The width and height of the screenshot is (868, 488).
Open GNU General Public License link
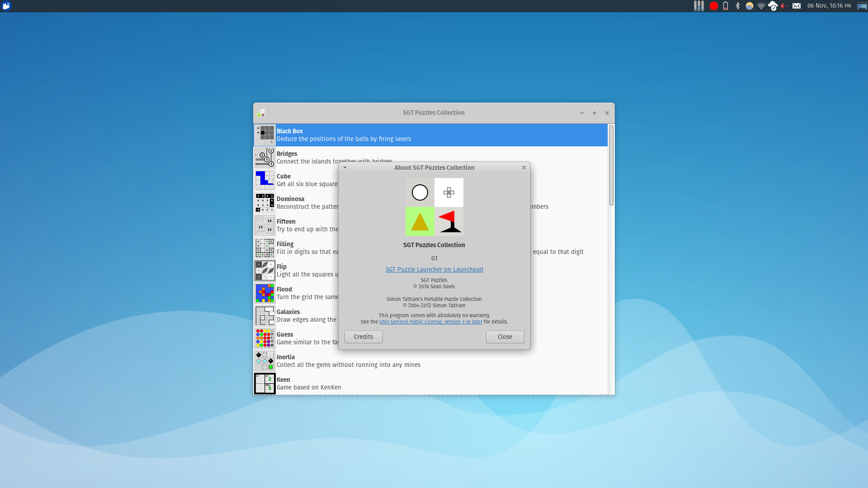[430, 322]
